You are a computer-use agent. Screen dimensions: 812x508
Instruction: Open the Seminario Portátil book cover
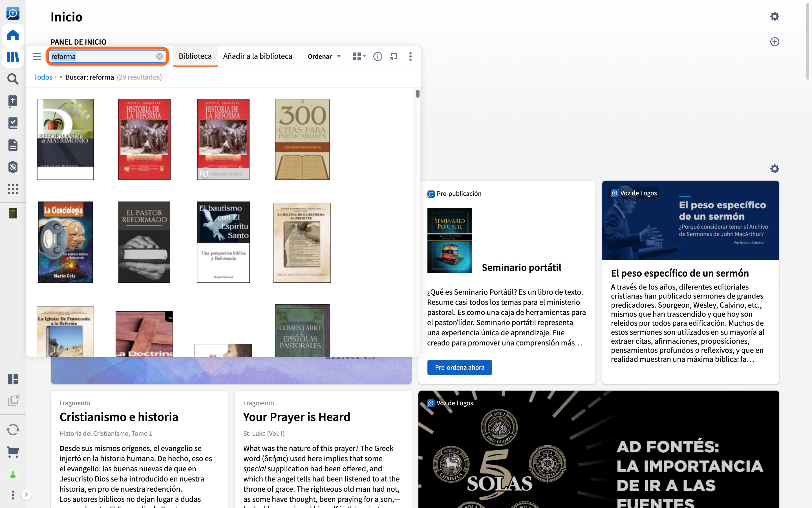click(x=449, y=240)
